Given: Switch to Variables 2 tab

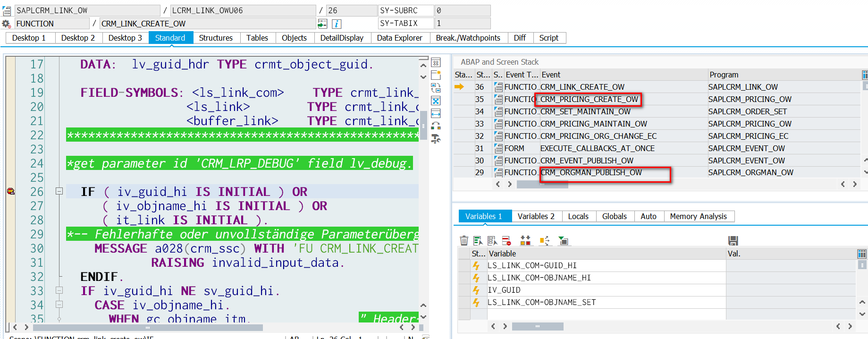Looking at the screenshot, I should pyautogui.click(x=536, y=216).
